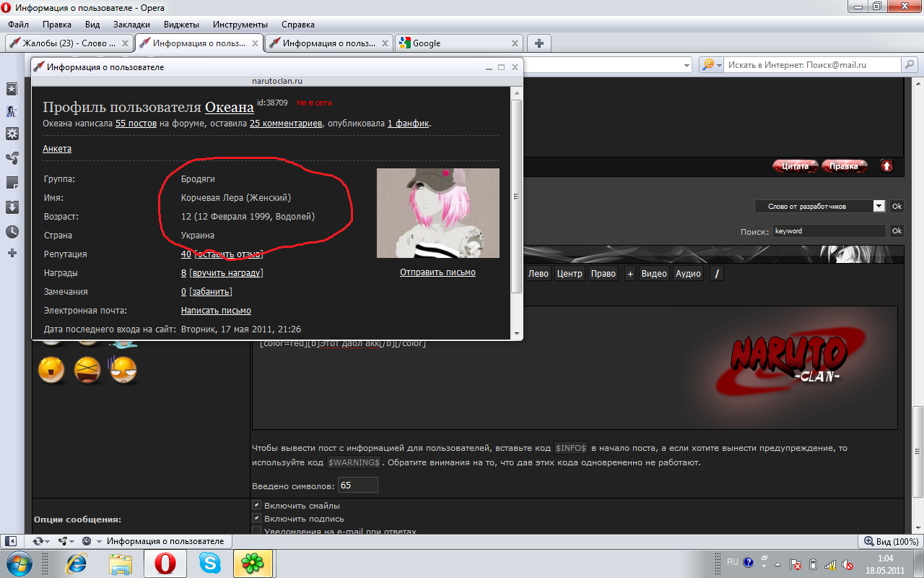Open the 55 постов link

tap(136, 124)
